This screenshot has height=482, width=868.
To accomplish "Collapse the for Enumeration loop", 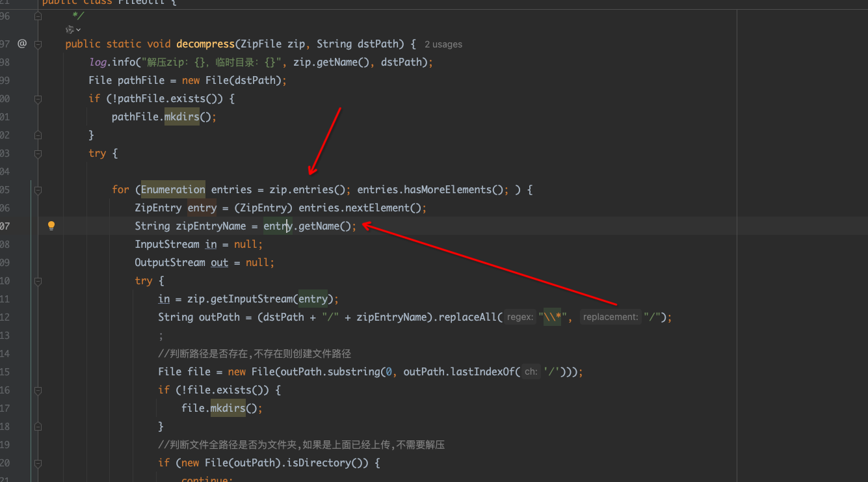I will 38,190.
